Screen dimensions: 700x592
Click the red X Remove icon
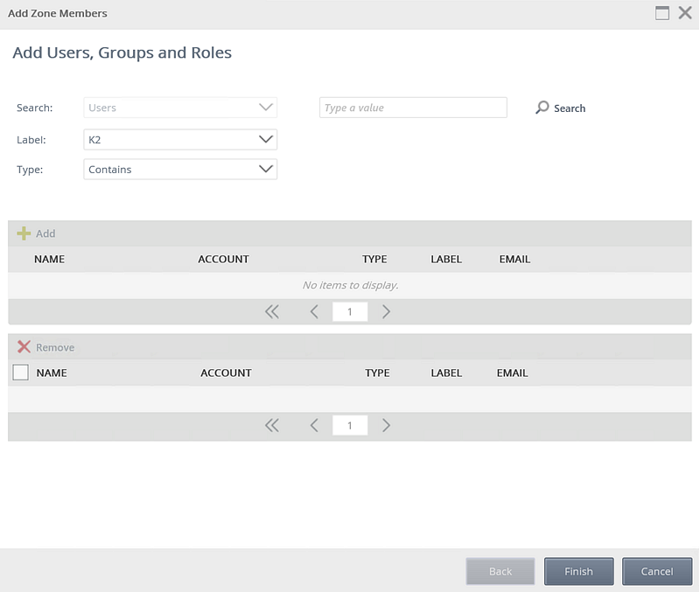24,347
